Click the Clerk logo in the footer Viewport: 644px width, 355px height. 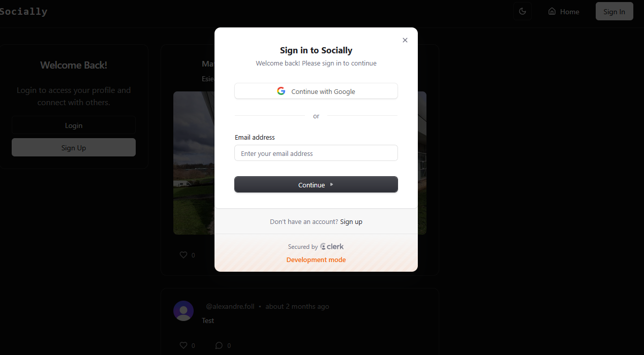tap(332, 247)
